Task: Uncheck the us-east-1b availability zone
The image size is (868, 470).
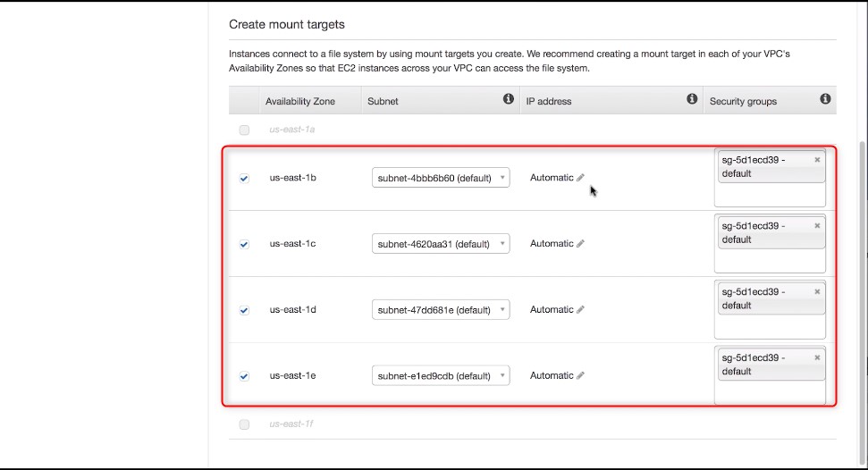Action: 244,178
